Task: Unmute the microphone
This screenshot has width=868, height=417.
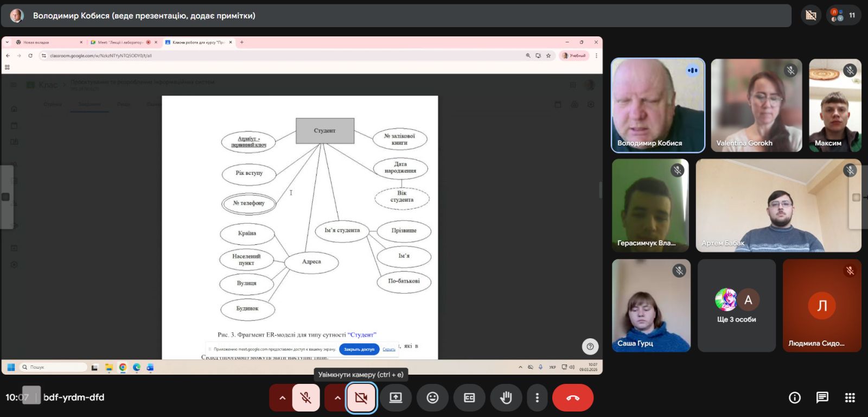Action: pyautogui.click(x=306, y=398)
